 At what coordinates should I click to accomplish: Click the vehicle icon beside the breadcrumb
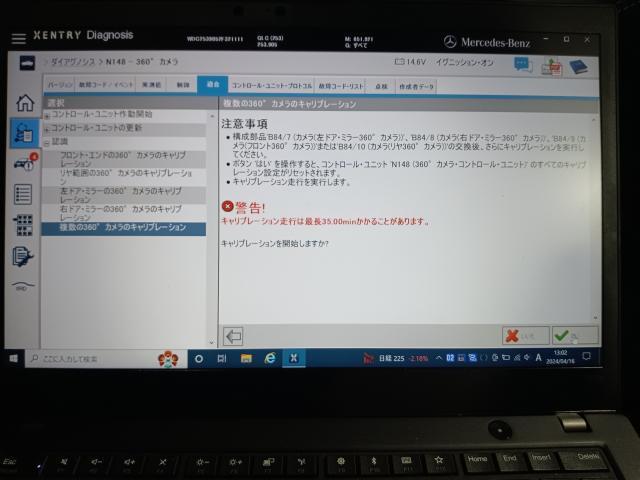click(x=27, y=63)
